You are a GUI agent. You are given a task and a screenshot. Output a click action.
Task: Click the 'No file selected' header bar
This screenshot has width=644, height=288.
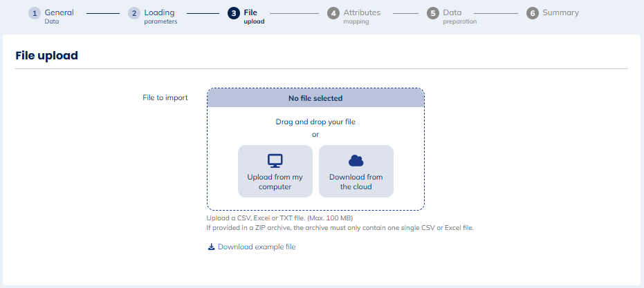pos(315,98)
